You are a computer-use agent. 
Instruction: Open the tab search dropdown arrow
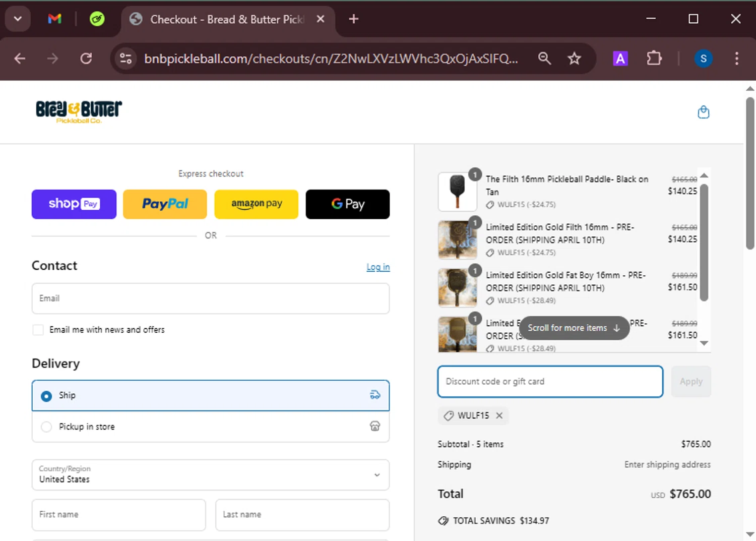coord(18,19)
